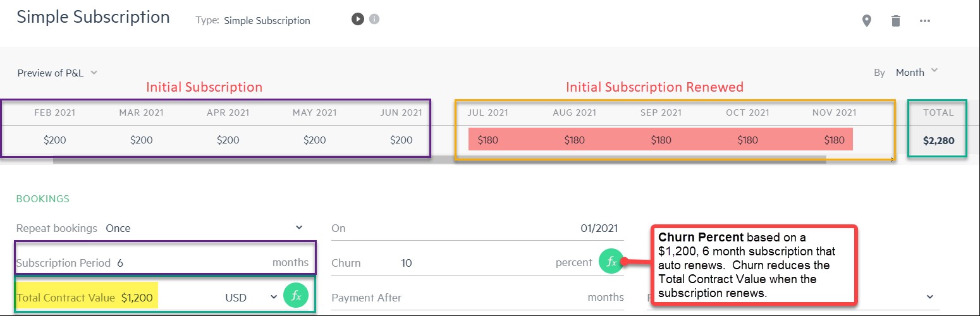Click the Subscription Period input field
980x316 pixels.
[x=190, y=262]
